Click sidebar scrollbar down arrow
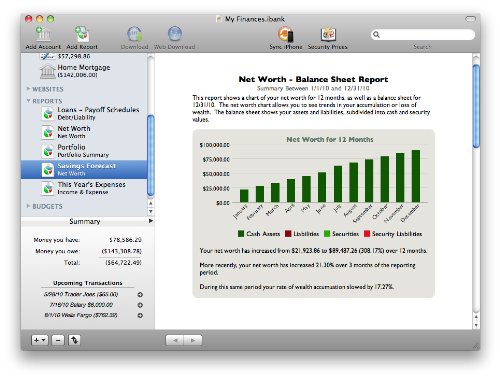 point(151,211)
